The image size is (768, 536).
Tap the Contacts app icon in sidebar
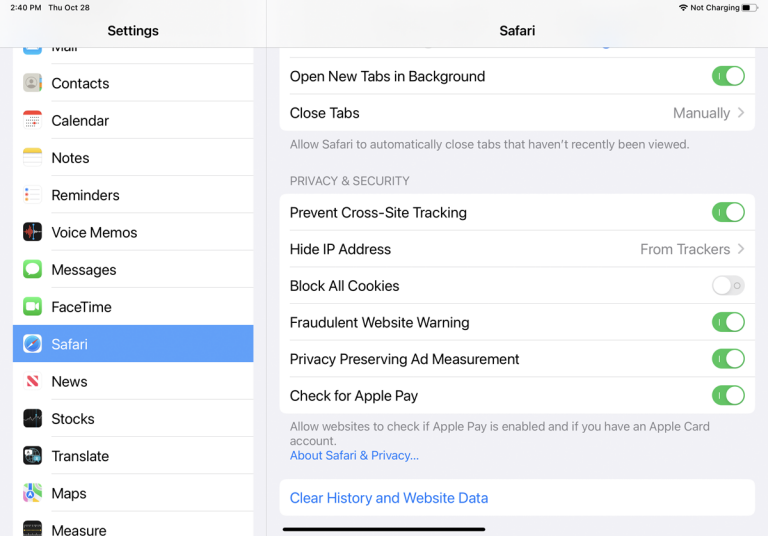point(33,83)
